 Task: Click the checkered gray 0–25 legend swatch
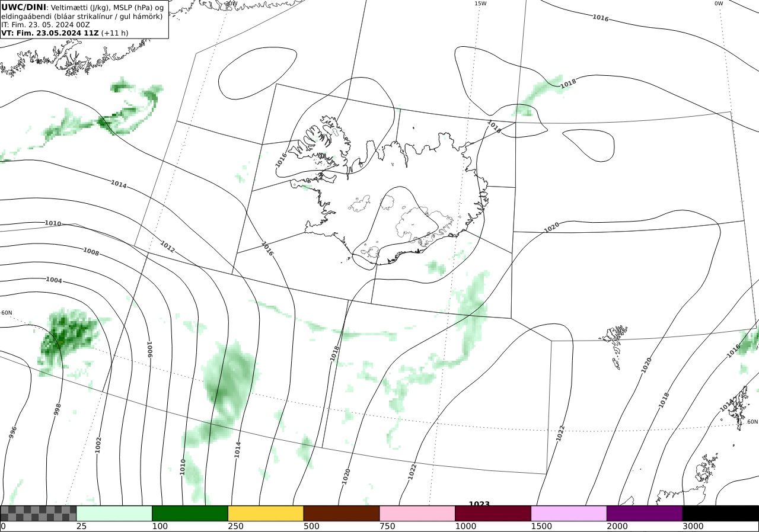click(x=39, y=513)
